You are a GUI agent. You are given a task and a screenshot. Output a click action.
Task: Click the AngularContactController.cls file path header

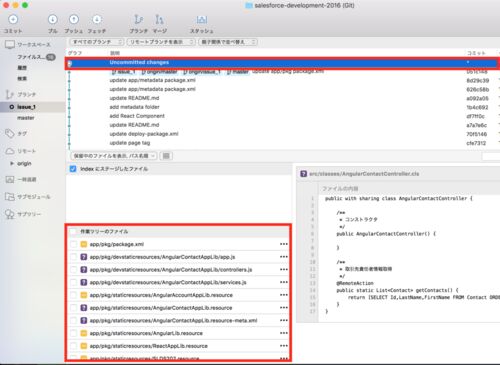(364, 174)
